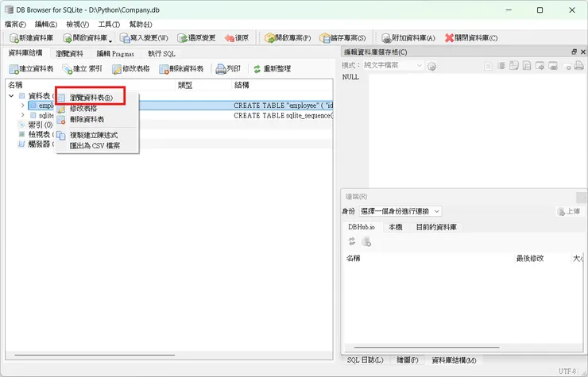Image resolution: width=588 pixels, height=377 pixels.
Task: Click the text lines icon in edit cell toolbar
Action: tap(501, 66)
